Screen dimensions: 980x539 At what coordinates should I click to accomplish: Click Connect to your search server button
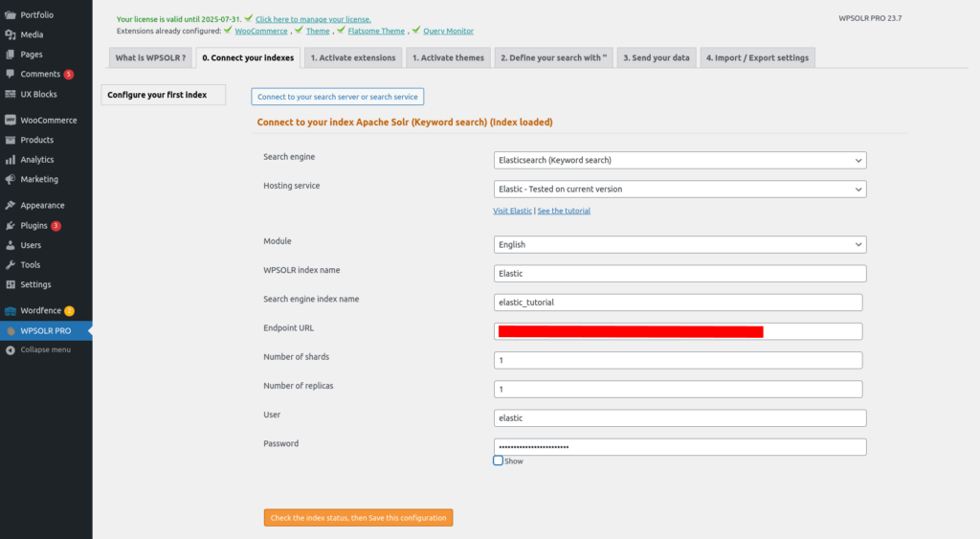338,97
